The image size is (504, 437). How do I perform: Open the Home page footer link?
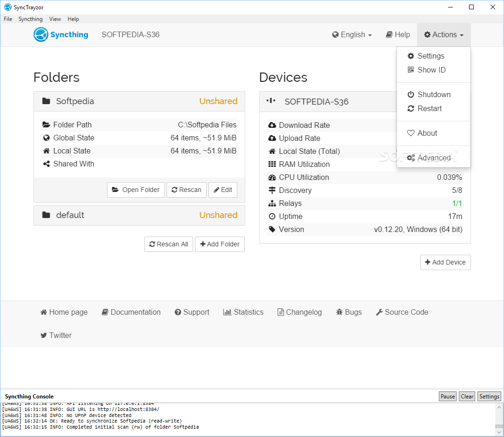[x=64, y=312]
